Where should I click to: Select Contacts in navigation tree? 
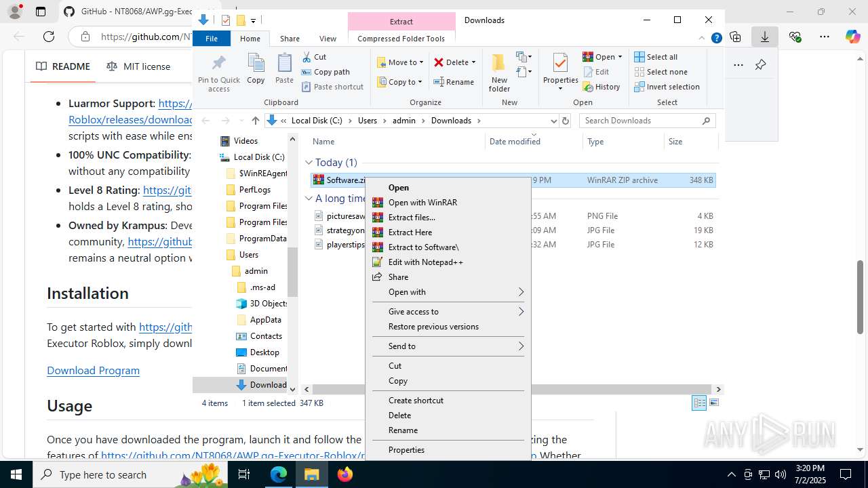pyautogui.click(x=259, y=336)
